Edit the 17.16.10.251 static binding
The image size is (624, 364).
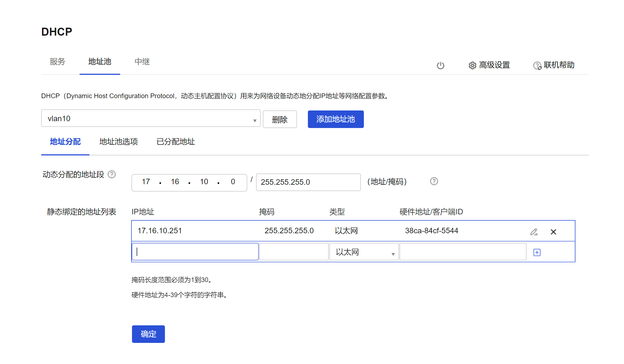[534, 232]
